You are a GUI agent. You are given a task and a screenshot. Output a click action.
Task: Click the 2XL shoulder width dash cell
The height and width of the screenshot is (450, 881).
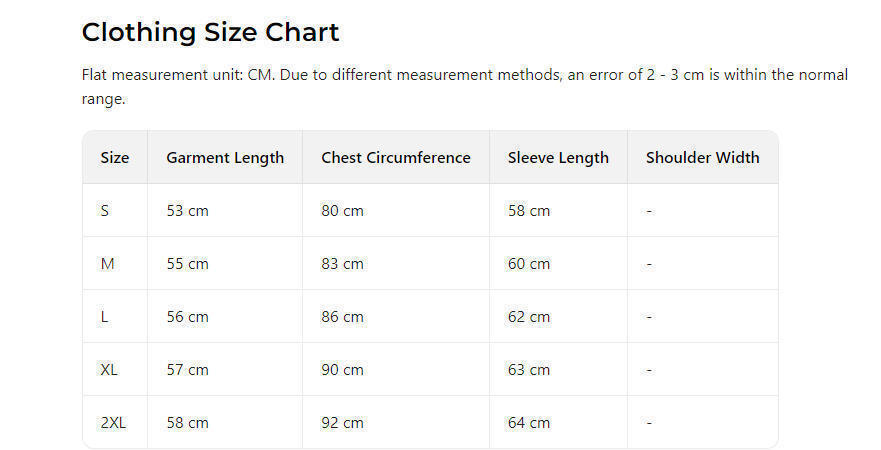[649, 423]
